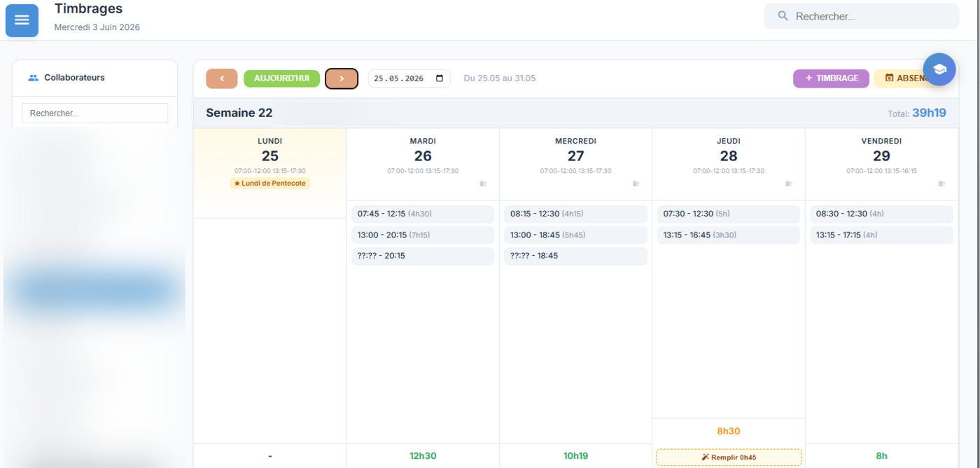Select the Lundi de Pentecote holiday badge
980x468 pixels.
coord(270,184)
